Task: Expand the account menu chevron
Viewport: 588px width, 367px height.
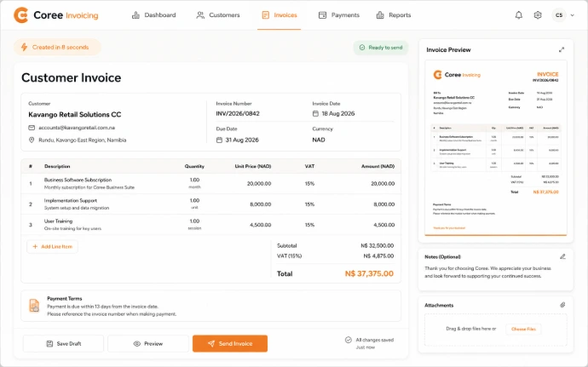Action: click(573, 15)
